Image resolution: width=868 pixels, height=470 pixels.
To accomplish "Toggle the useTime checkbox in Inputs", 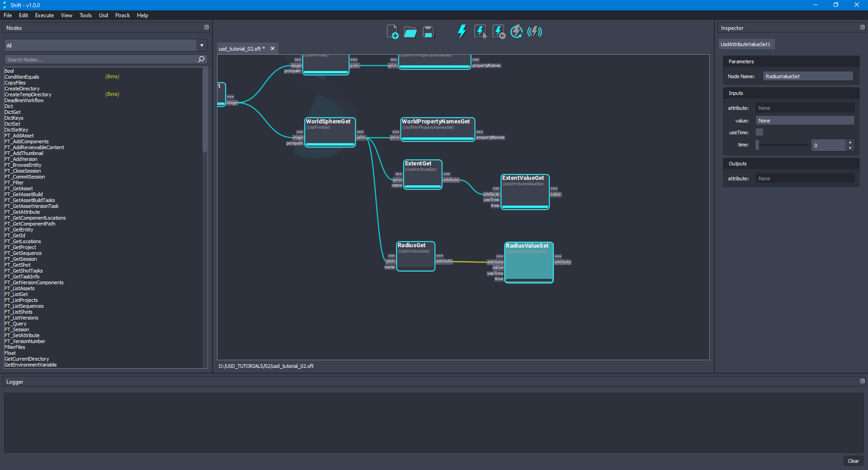I will tap(759, 132).
